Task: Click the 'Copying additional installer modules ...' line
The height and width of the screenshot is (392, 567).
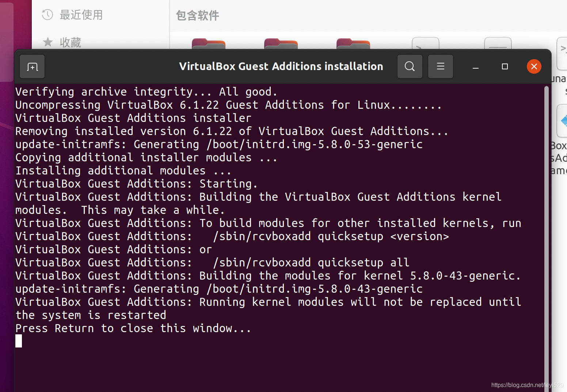Action: click(146, 157)
